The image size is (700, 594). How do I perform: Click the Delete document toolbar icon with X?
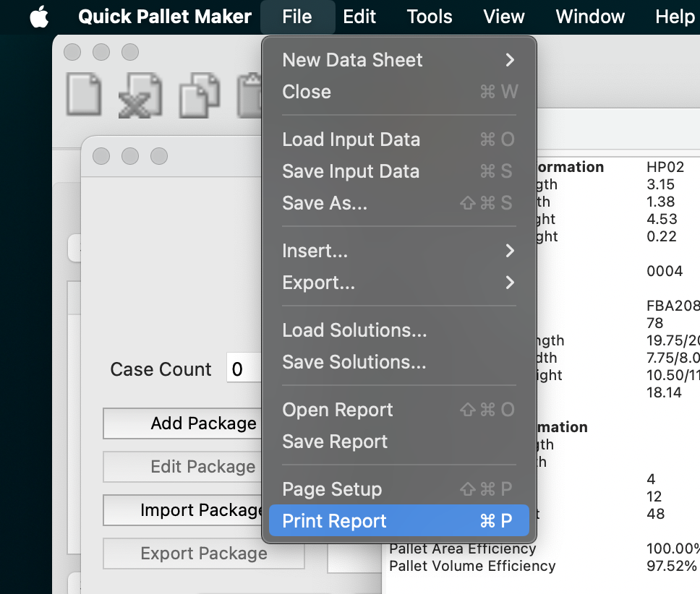point(140,95)
